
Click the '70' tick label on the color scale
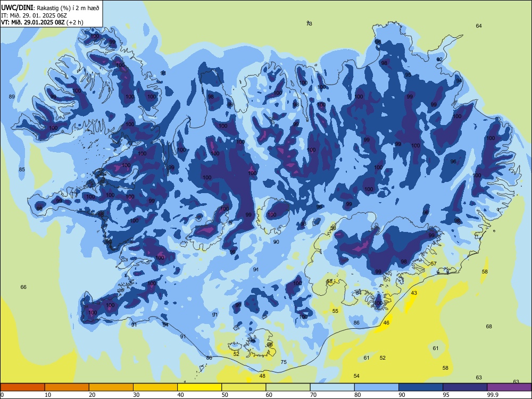pos(313,395)
